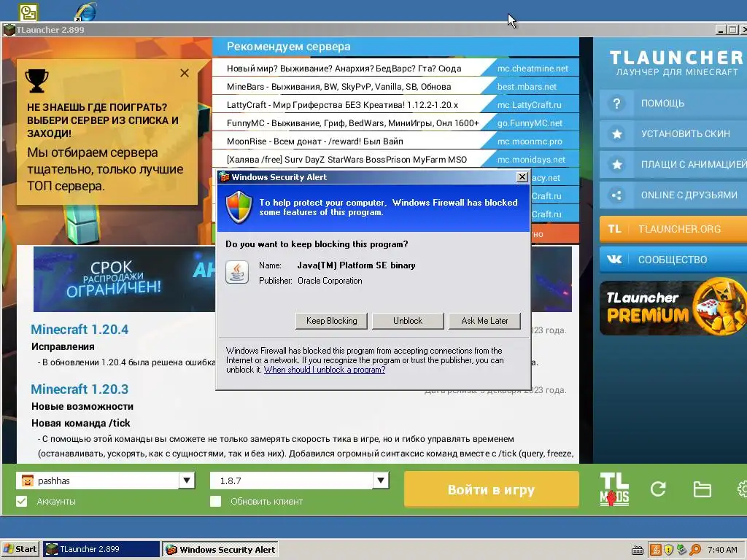Open the TL MODS icon
This screenshot has width=747, height=560.
(x=614, y=489)
